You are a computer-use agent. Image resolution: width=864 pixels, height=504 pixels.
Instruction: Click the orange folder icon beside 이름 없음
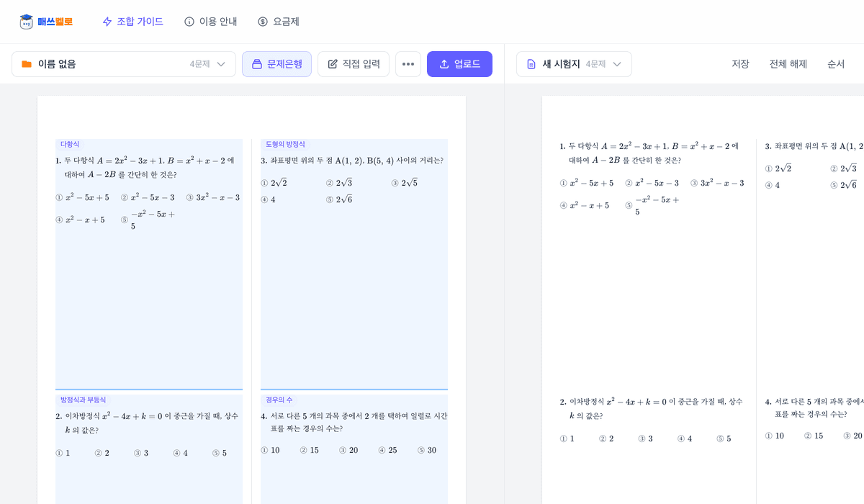pos(27,64)
